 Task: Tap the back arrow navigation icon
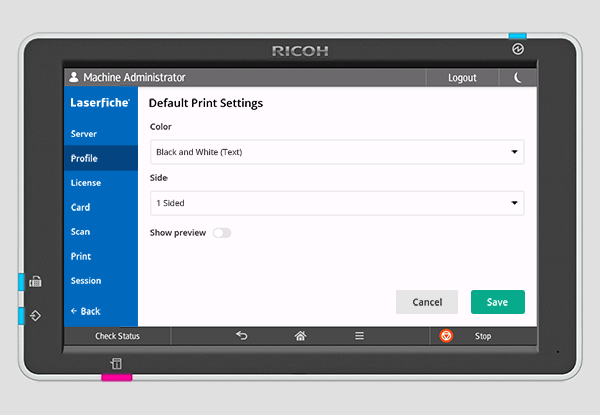click(x=241, y=336)
